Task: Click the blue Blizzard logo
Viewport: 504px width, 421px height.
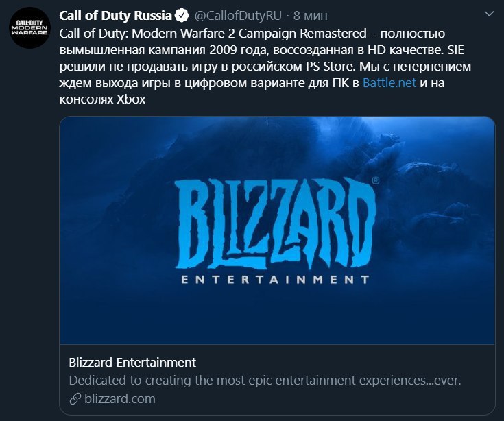Action: pyautogui.click(x=276, y=224)
